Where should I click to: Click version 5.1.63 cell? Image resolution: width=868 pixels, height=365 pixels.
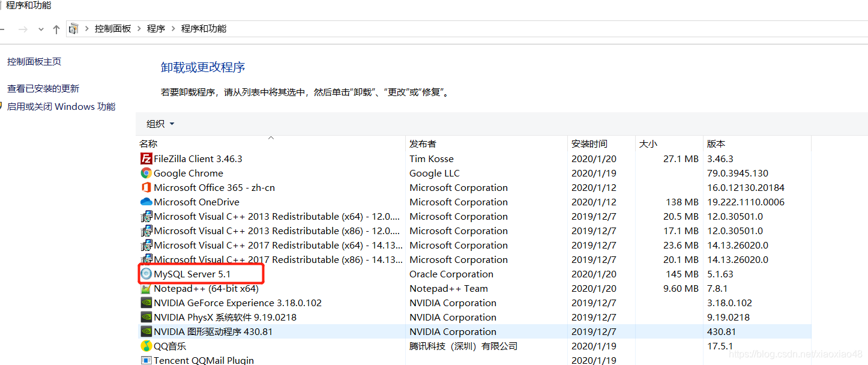tap(720, 274)
